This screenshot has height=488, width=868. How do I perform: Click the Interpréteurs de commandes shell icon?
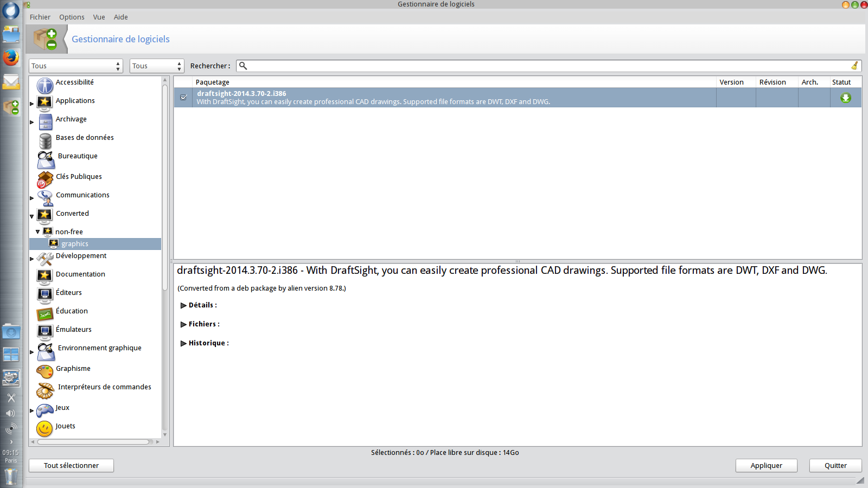[x=45, y=390]
